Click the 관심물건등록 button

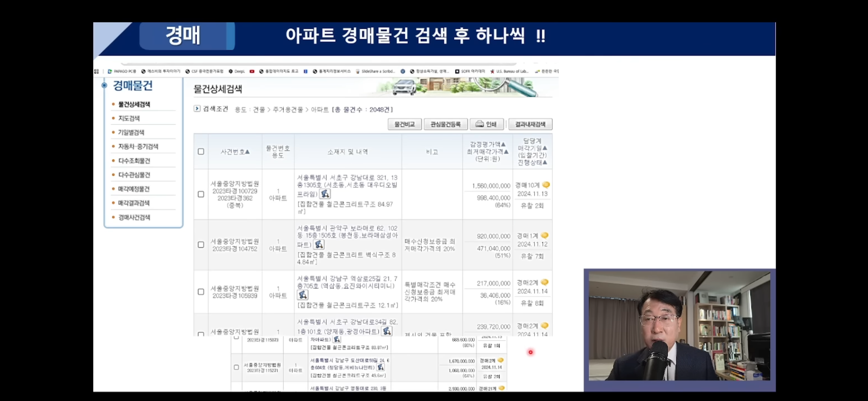pyautogui.click(x=445, y=124)
